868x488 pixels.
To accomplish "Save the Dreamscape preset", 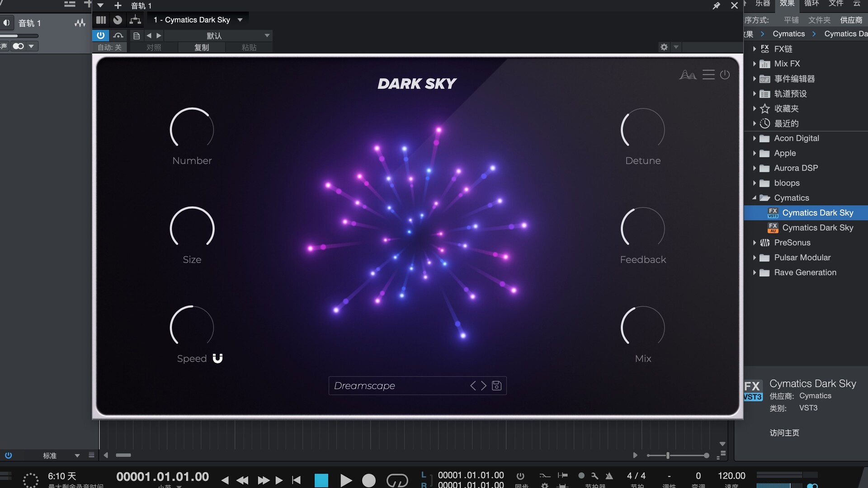I will click(x=496, y=385).
